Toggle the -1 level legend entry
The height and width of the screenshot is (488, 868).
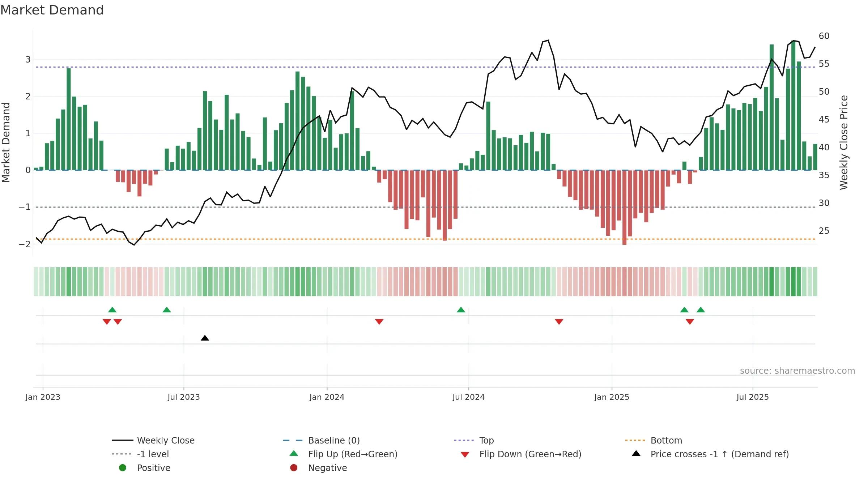140,454
